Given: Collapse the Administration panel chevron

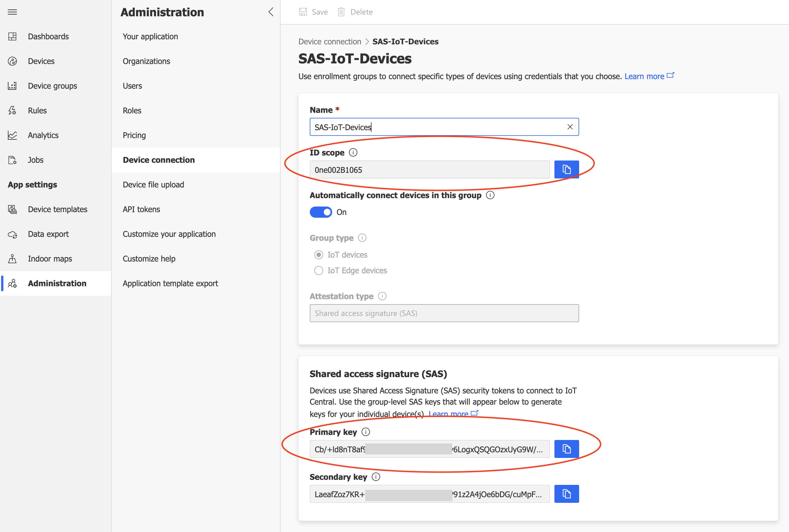Looking at the screenshot, I should click(x=271, y=12).
